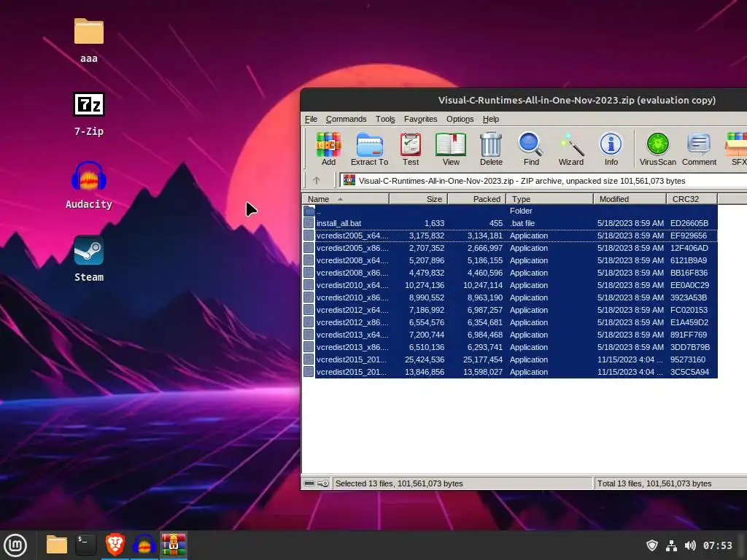Select vcredist2013_x64 file row
747x560 pixels.
coord(510,335)
